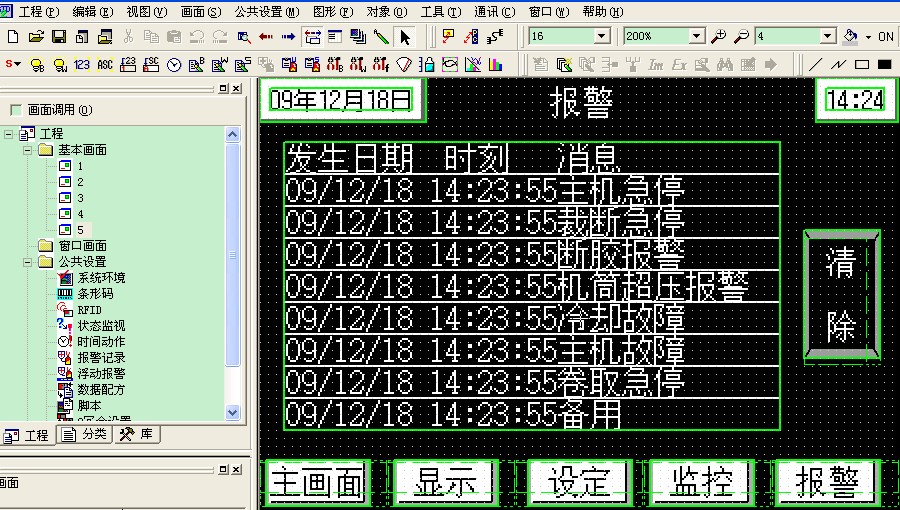Click the paint bucket fill color tool
Viewport: 900px width, 510px height.
pyautogui.click(x=849, y=37)
